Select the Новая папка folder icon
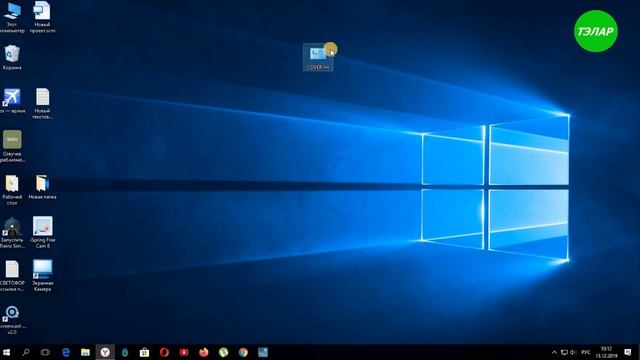Image resolution: width=640 pixels, height=360 pixels. pyautogui.click(x=42, y=187)
